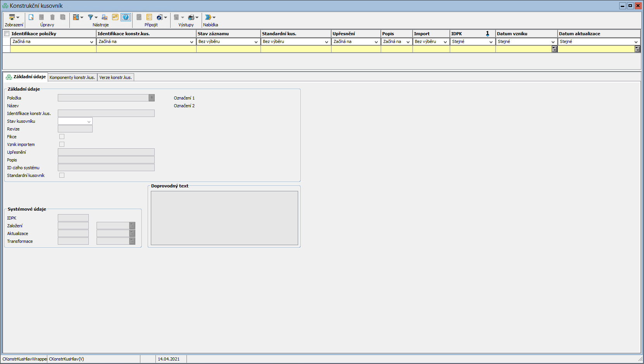The width and height of the screenshot is (644, 364).
Task: Open calendar picker in Datum vzniku filter
Action: [554, 49]
